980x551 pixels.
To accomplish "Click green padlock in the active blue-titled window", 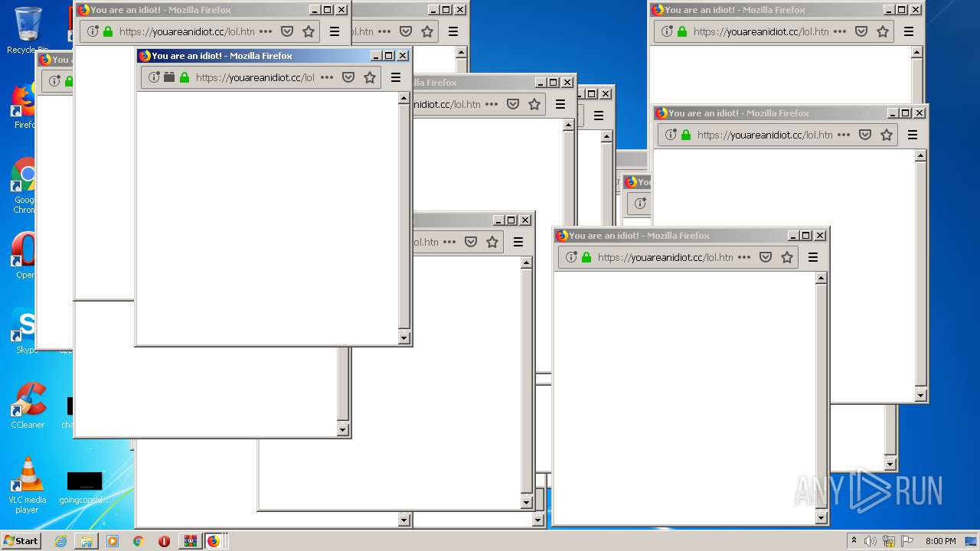I will click(185, 77).
